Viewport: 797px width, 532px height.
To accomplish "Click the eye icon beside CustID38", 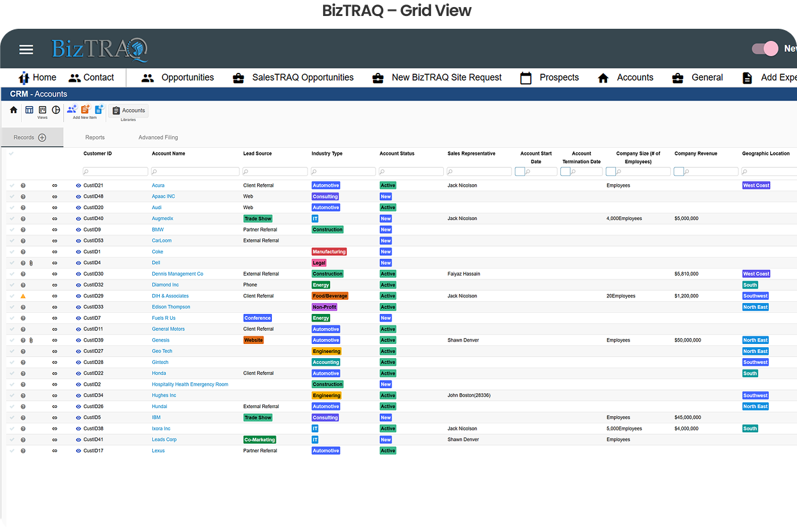I will point(79,429).
